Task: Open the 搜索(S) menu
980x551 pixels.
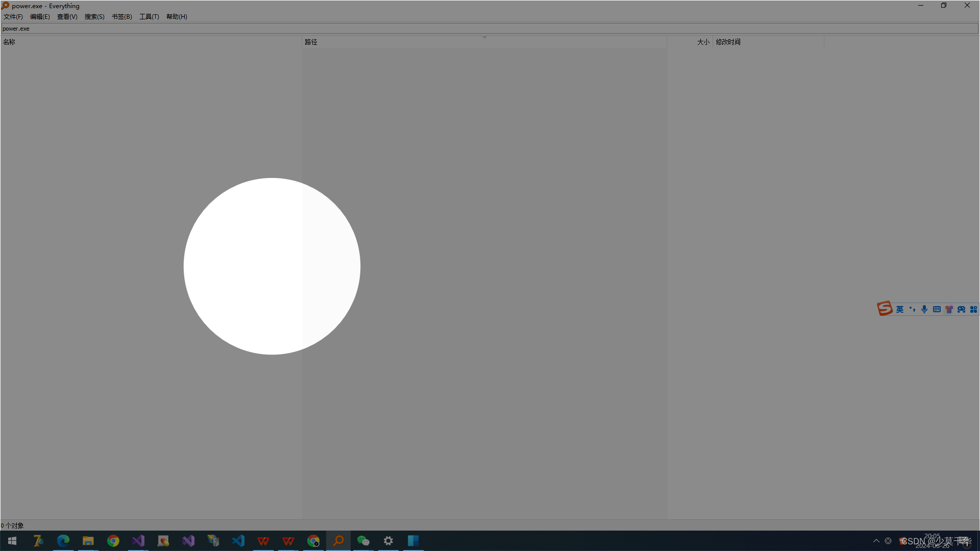Action: pyautogui.click(x=94, y=17)
